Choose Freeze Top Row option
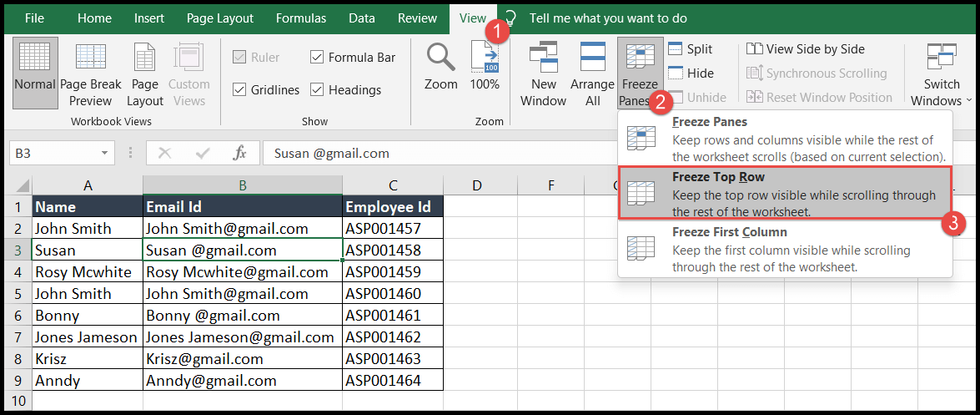This screenshot has width=980, height=415. [785, 193]
